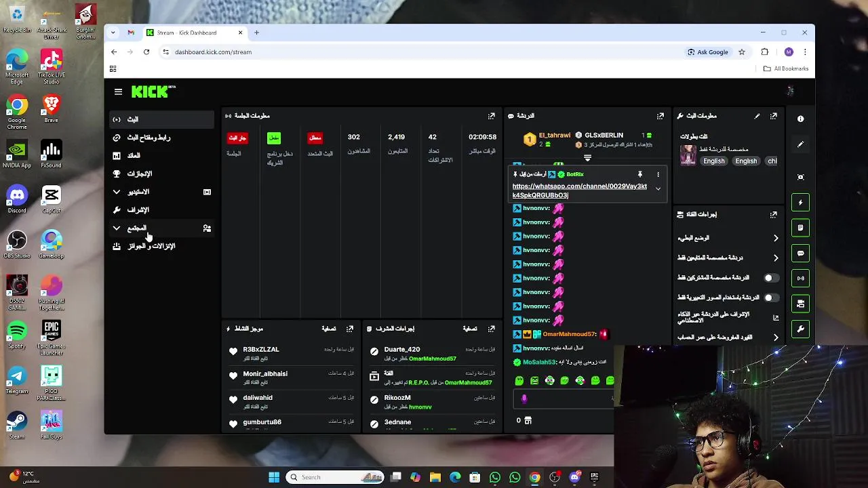Open All Bookmarks folder
This screenshot has width=868, height=488.
786,68
